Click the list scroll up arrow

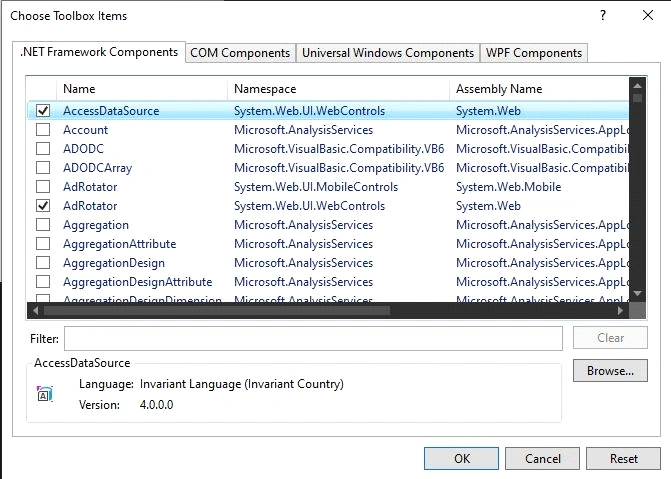tap(637, 86)
